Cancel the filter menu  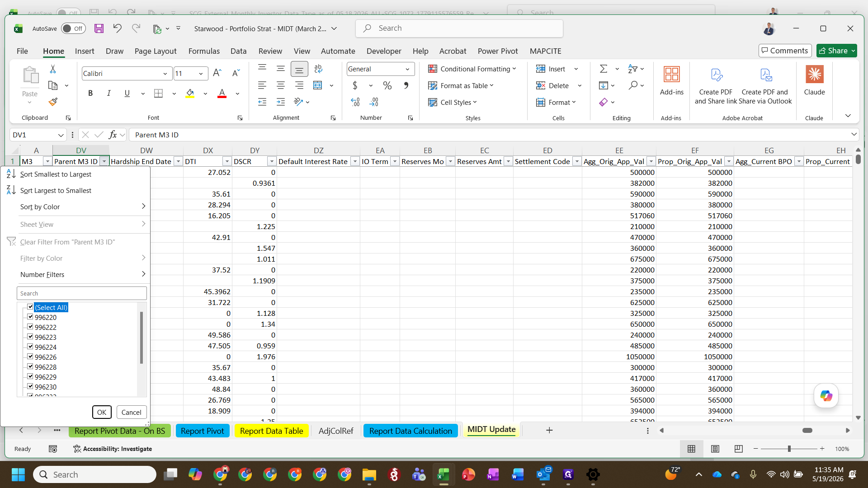click(x=131, y=412)
